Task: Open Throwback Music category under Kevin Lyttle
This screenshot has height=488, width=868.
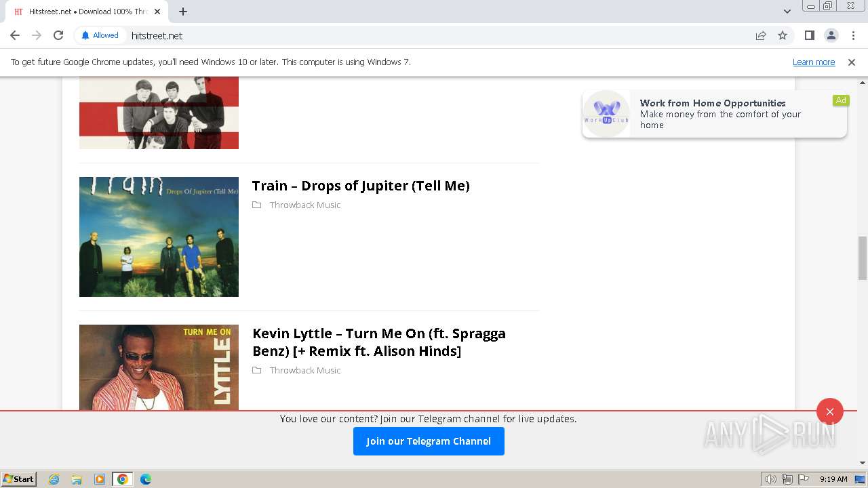Action: 305,370
